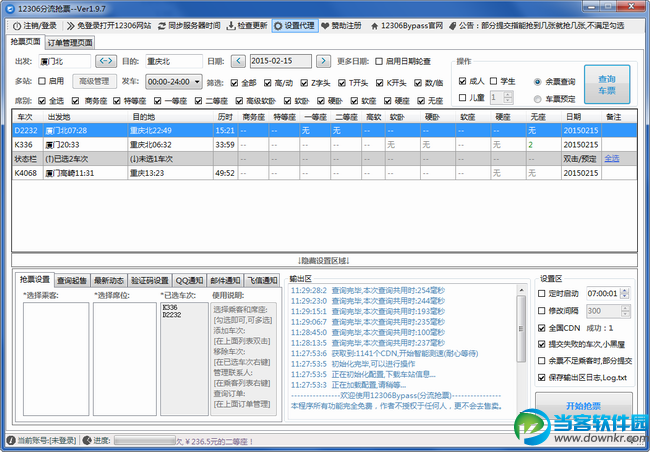Screen dimensions: 650x452
Task: Enable 启用日期轮查 checkbox
Action: point(379,61)
